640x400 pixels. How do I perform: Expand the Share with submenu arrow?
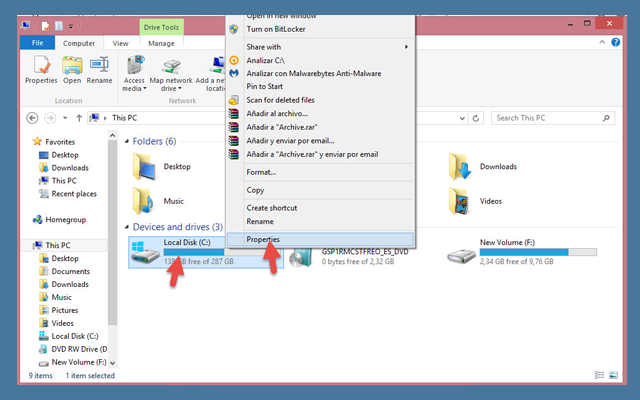[406, 47]
